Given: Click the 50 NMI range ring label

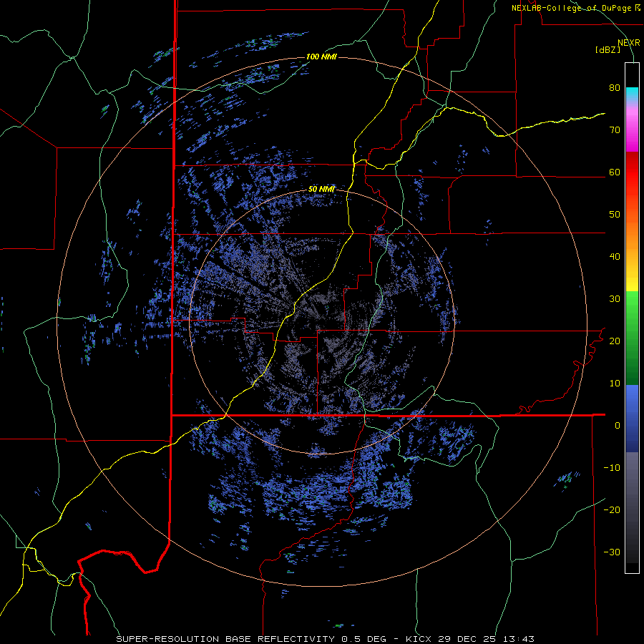Looking at the screenshot, I should [321, 190].
